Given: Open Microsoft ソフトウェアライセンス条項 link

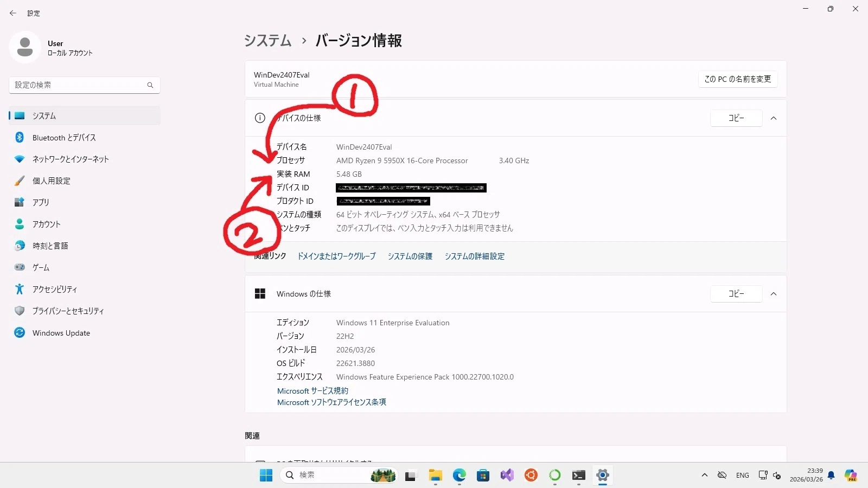Looking at the screenshot, I should tap(331, 402).
